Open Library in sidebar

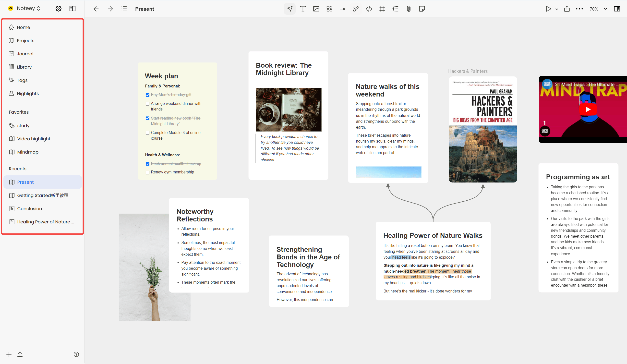pyautogui.click(x=43, y=67)
